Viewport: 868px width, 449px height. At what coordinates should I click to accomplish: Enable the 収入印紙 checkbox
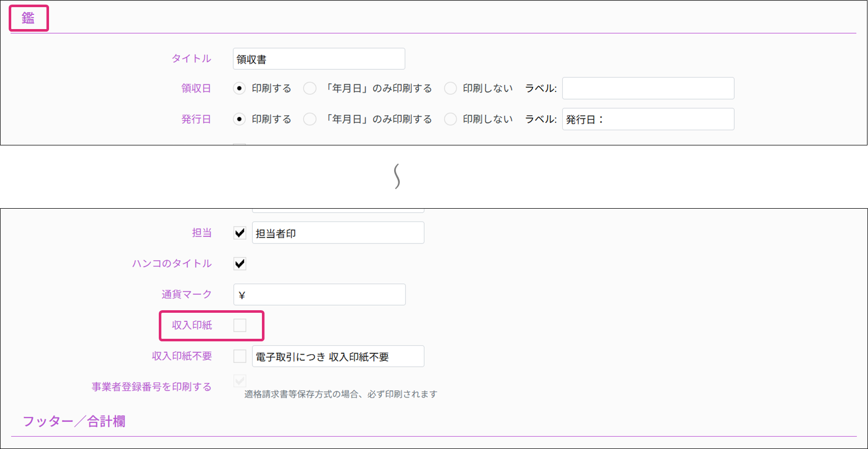click(239, 325)
